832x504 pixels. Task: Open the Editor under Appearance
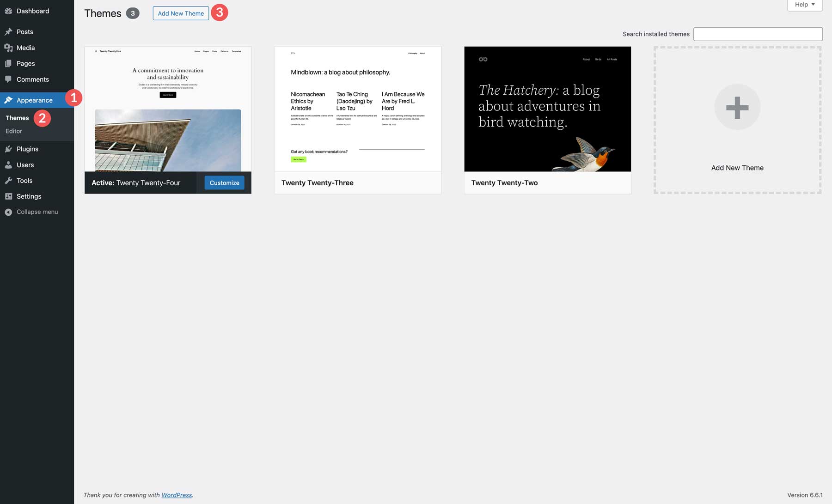pos(13,131)
